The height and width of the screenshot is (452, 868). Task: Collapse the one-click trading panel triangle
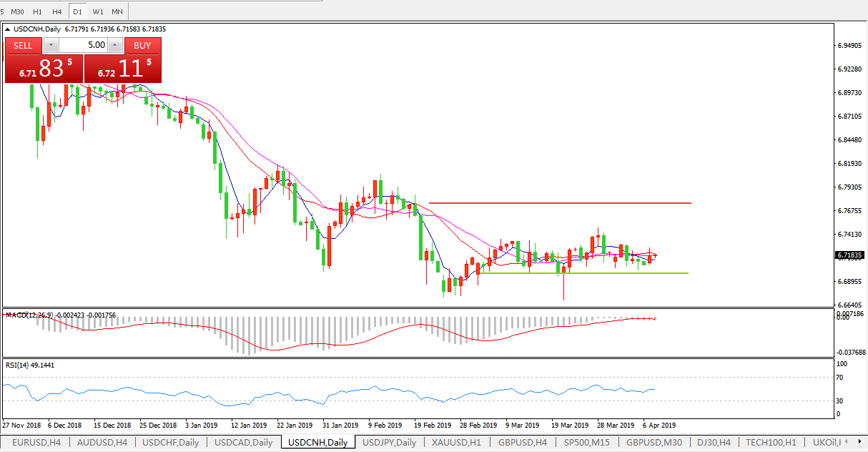8,30
